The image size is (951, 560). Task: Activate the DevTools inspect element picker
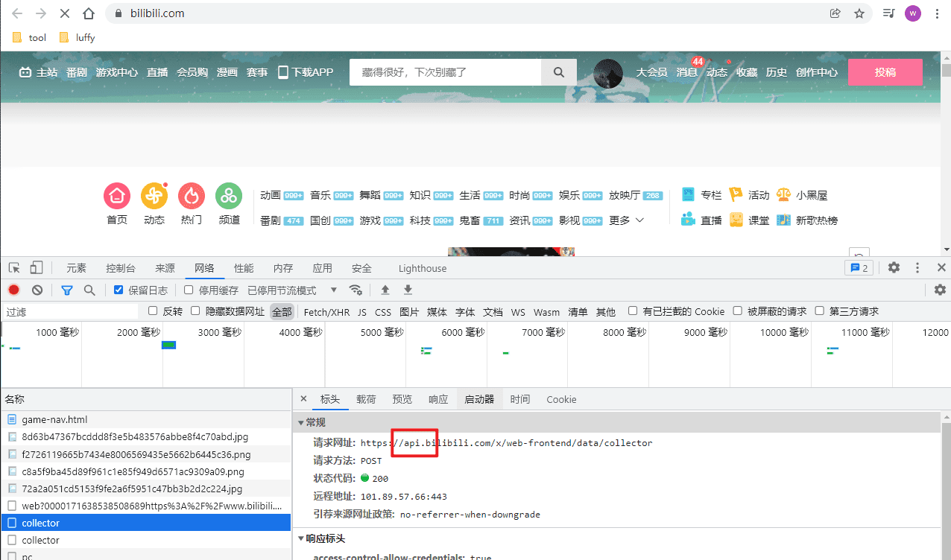point(14,268)
